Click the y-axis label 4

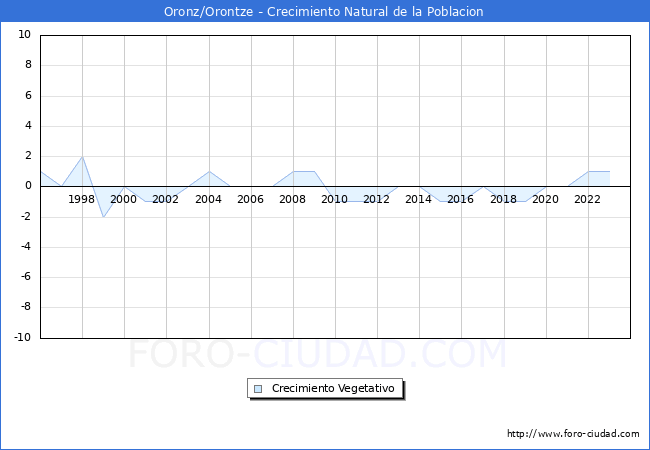pos(28,125)
